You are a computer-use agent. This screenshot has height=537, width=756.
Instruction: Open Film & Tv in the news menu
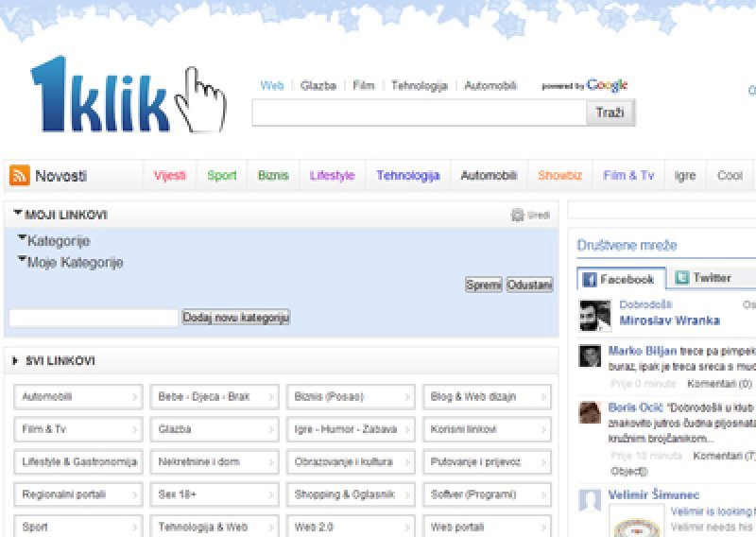pyautogui.click(x=628, y=176)
